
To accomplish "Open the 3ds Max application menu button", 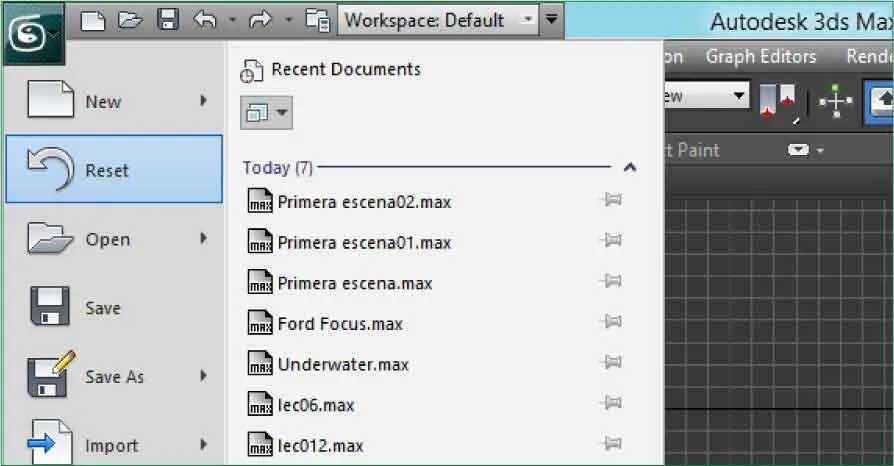I will coord(33,34).
